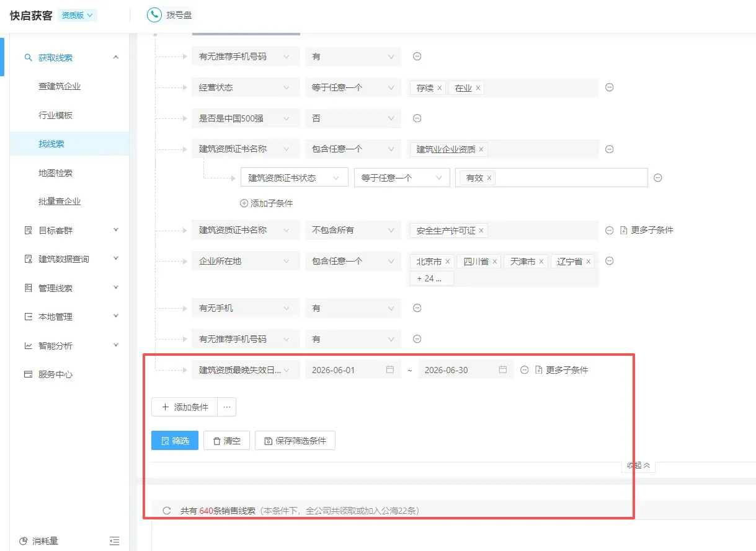Viewport: 756px width, 551px height.
Task: Click the blue 筛选 button
Action: [175, 441]
